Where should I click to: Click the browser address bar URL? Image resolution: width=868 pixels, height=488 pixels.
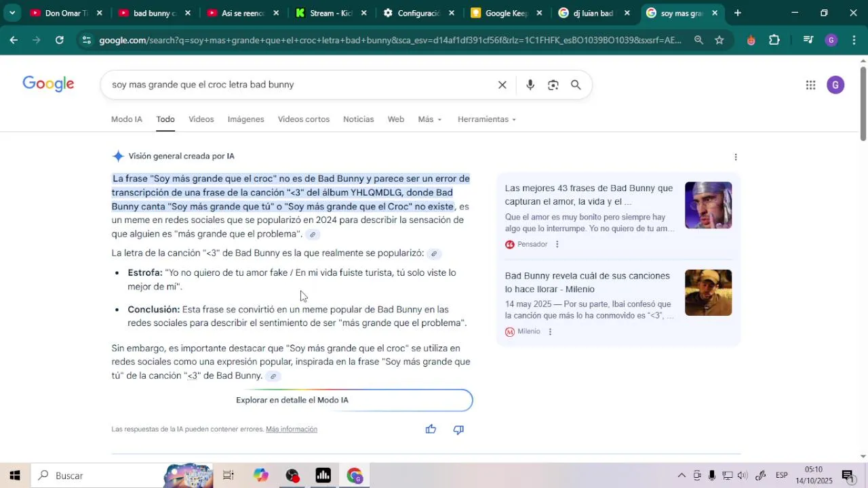click(x=390, y=40)
